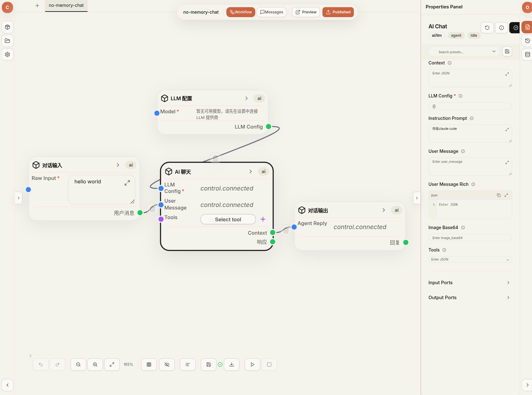Click the hello world Raw Input text area
The image size is (532, 395).
coord(102,190)
